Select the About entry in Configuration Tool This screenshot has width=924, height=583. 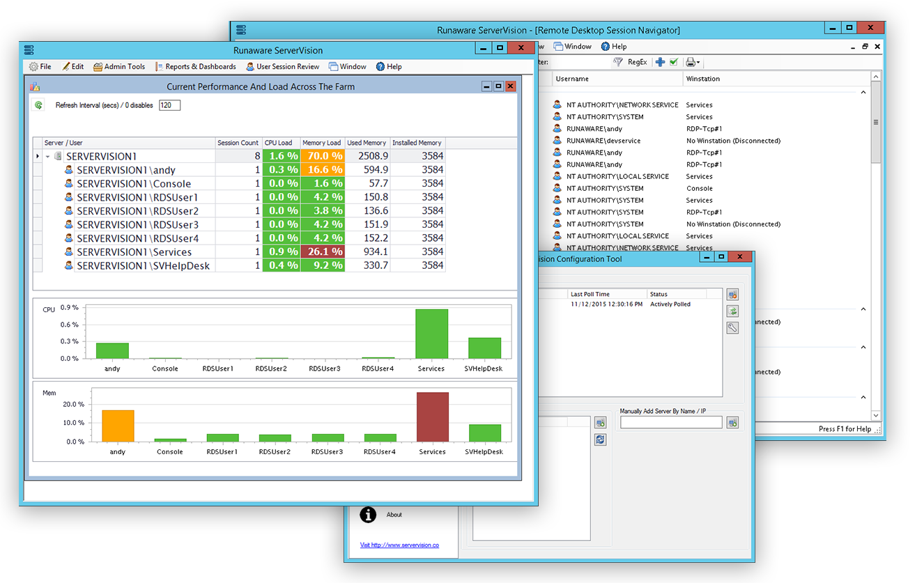(x=394, y=515)
